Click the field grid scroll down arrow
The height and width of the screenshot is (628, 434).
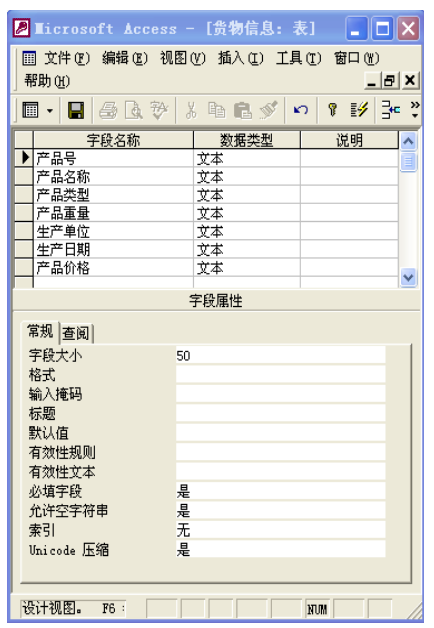click(x=408, y=277)
